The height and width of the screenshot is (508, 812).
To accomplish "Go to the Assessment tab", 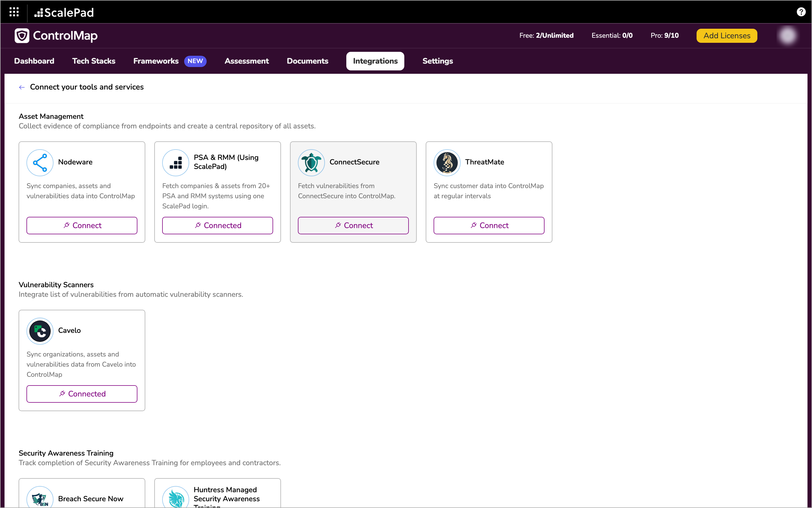I will coord(247,61).
